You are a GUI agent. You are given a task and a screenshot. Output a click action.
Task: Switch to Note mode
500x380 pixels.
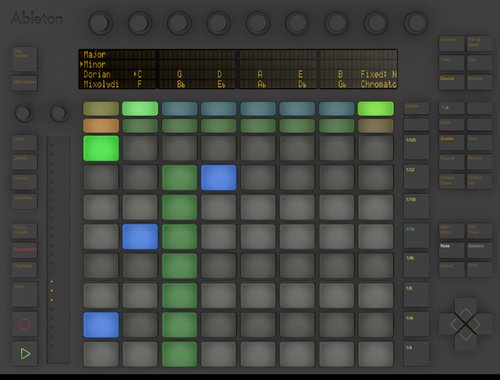tap(451, 250)
